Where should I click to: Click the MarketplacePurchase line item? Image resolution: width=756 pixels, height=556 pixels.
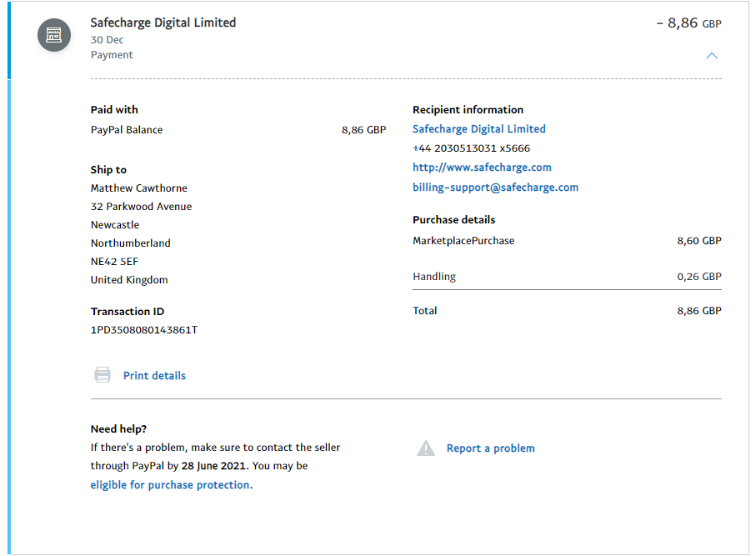(463, 241)
